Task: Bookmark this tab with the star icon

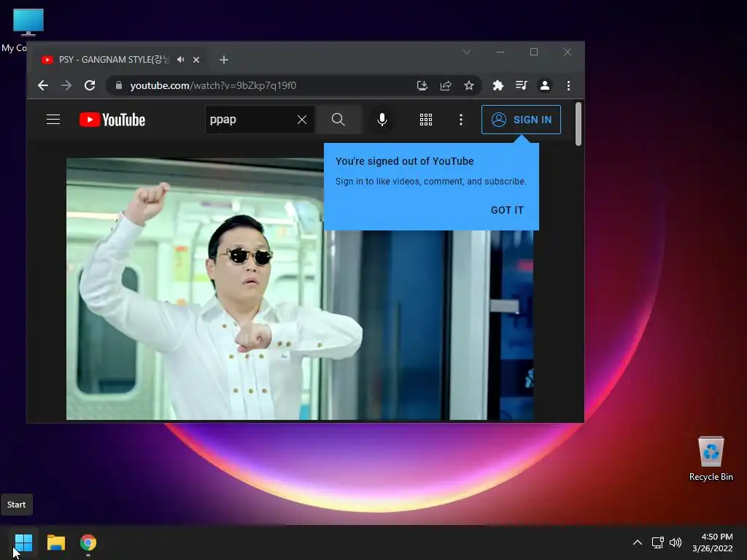Action: click(469, 85)
